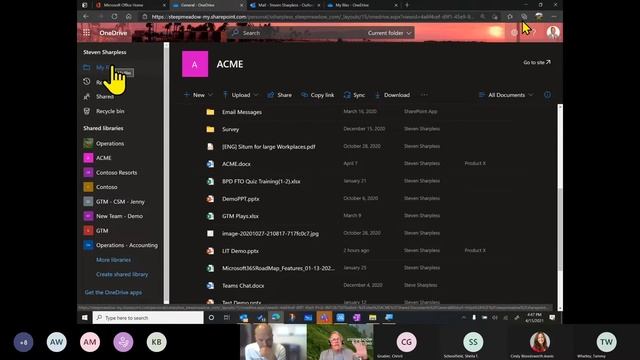
Task: Click the browser home icon
Action: (x=129, y=16)
